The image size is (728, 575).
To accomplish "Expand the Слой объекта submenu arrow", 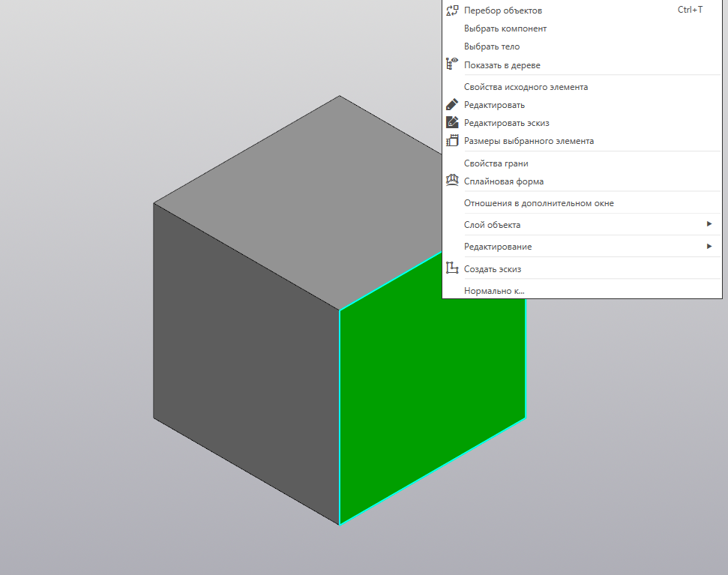I will click(x=709, y=224).
